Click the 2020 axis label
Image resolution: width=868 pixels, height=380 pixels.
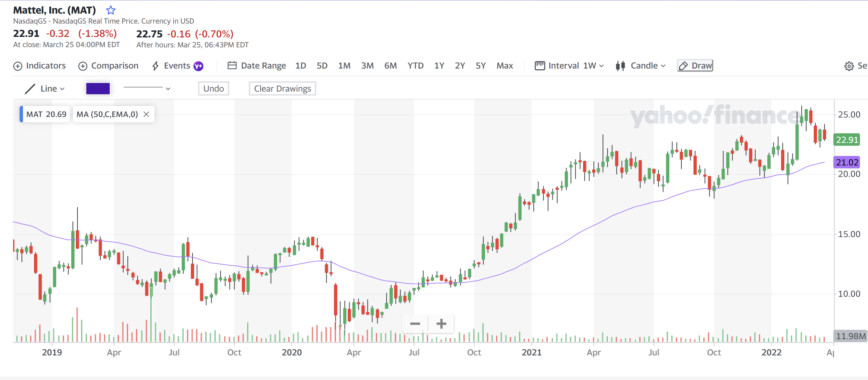(x=291, y=353)
